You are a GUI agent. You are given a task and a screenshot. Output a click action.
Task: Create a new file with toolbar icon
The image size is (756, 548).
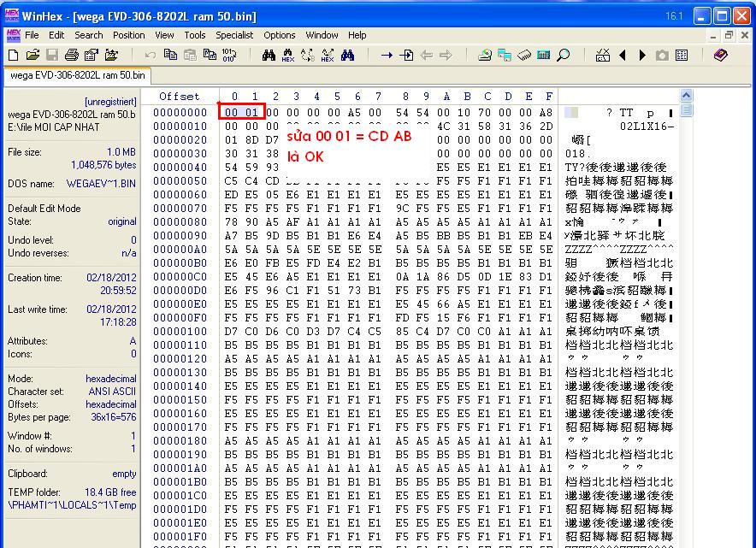pyautogui.click(x=14, y=56)
